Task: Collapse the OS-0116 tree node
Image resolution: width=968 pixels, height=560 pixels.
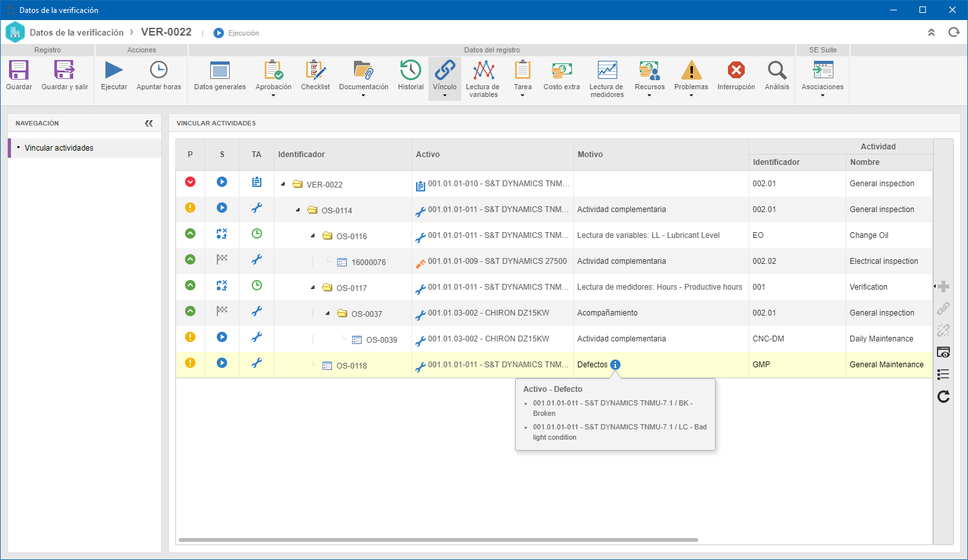Action: (313, 236)
